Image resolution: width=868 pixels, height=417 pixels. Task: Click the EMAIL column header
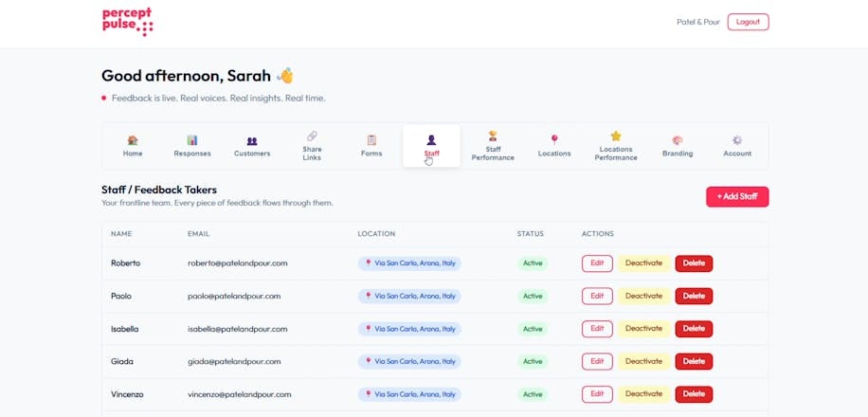tap(198, 234)
